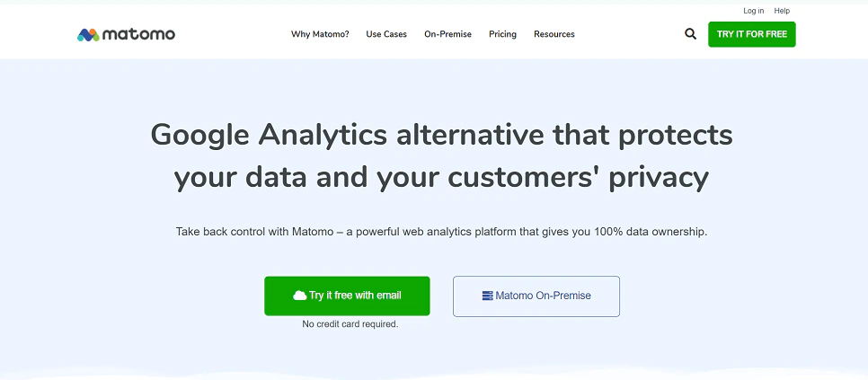Click the 'Google Analytics alternative' headline line
The image size is (868, 380).
tap(441, 135)
